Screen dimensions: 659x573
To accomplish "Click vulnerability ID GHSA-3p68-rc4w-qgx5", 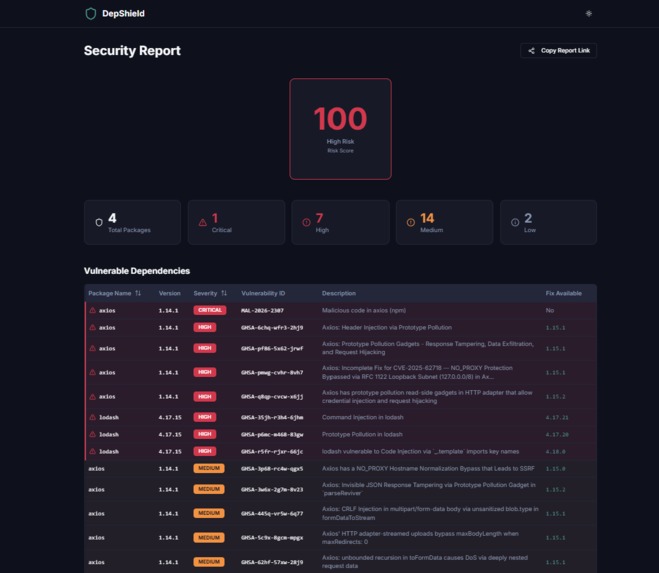I will pyautogui.click(x=272, y=469).
